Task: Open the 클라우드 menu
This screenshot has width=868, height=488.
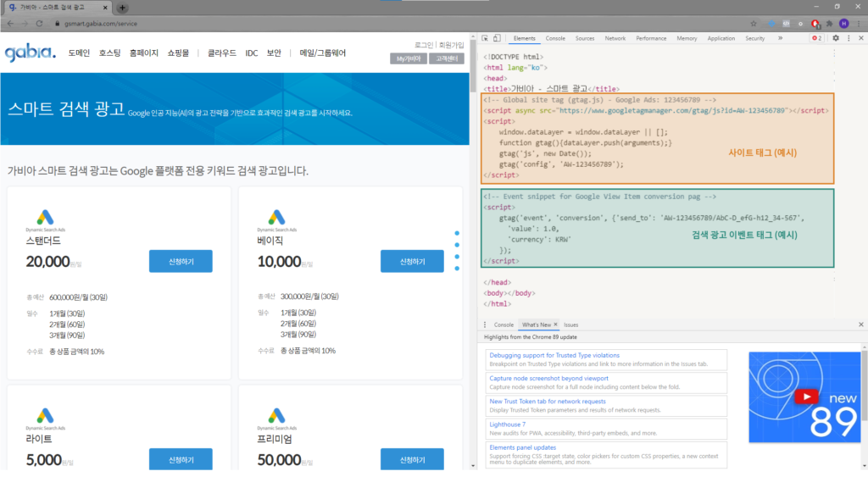Action: [x=221, y=53]
